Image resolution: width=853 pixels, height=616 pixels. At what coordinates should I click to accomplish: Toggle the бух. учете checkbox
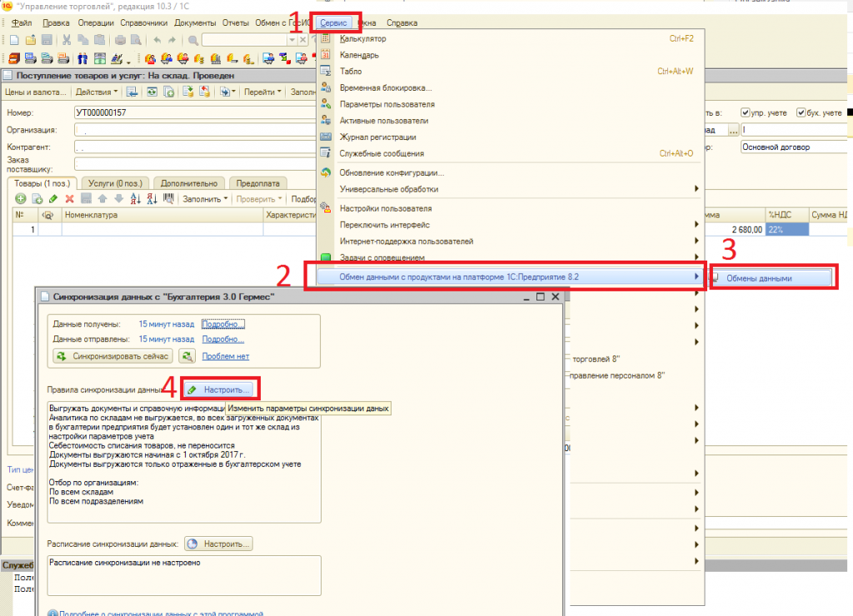pos(801,112)
